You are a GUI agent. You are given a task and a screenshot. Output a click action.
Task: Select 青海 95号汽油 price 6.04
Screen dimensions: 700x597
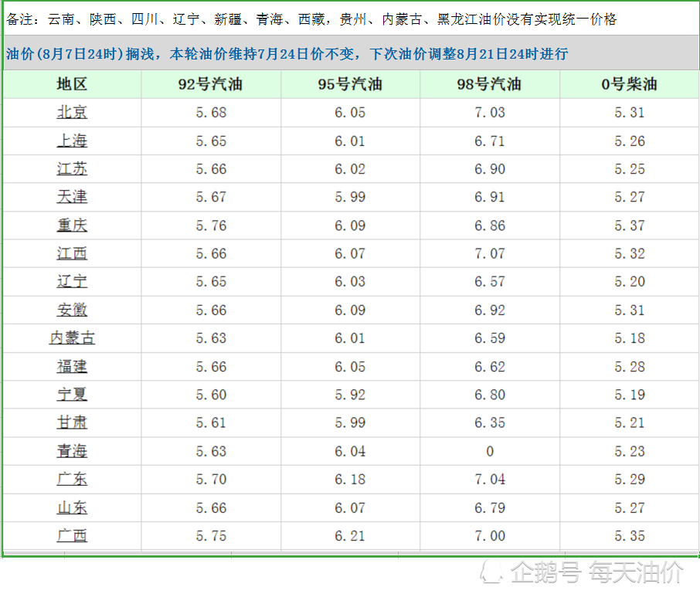(350, 451)
